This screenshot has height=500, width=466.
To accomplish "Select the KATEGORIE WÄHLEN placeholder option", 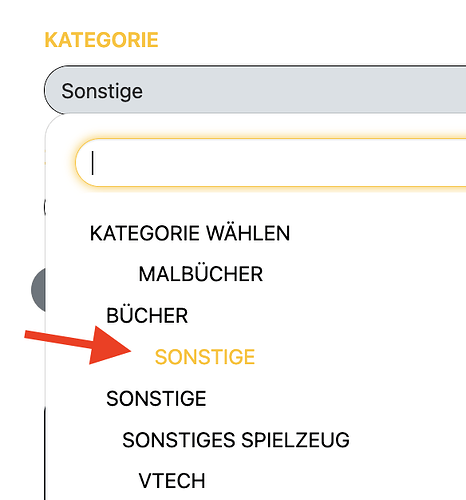I will 190,233.
